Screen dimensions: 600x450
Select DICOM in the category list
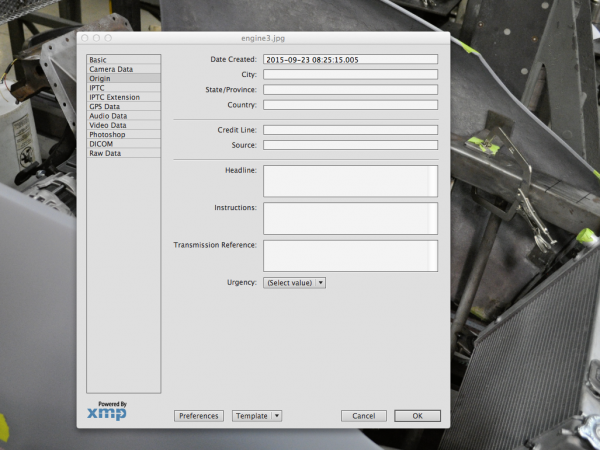coord(99,144)
